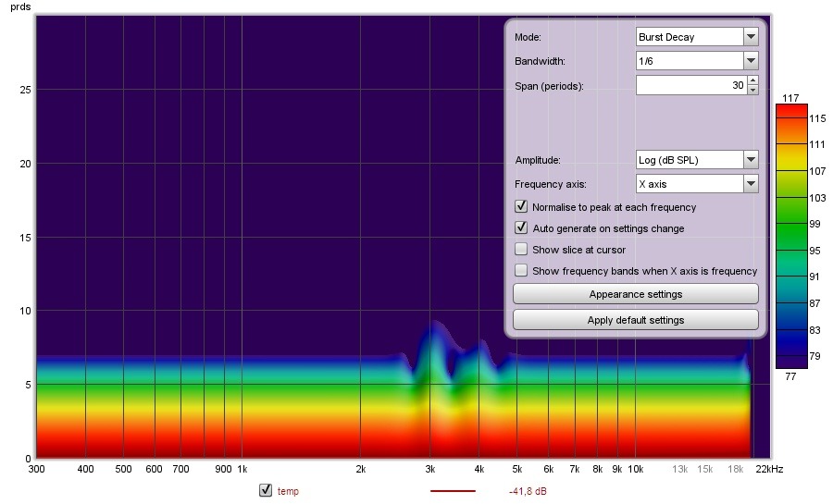833x504 pixels.
Task: Click the 300 frequency axis label
Action: [x=36, y=469]
